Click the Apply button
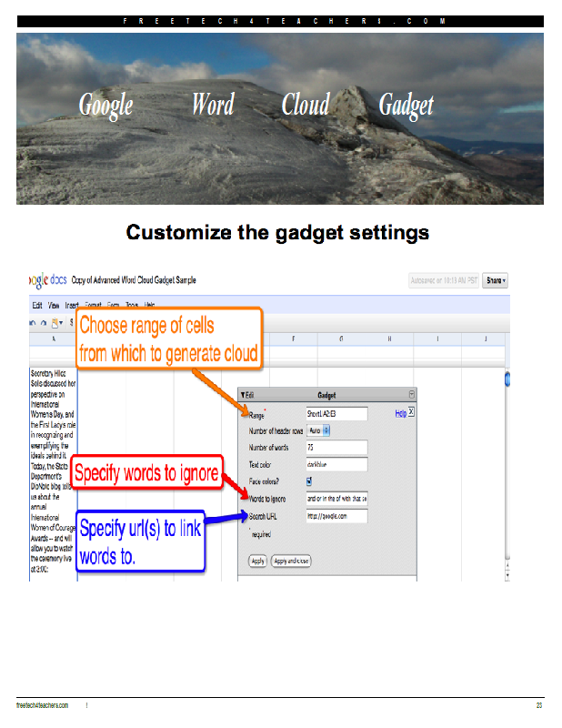 [257, 561]
